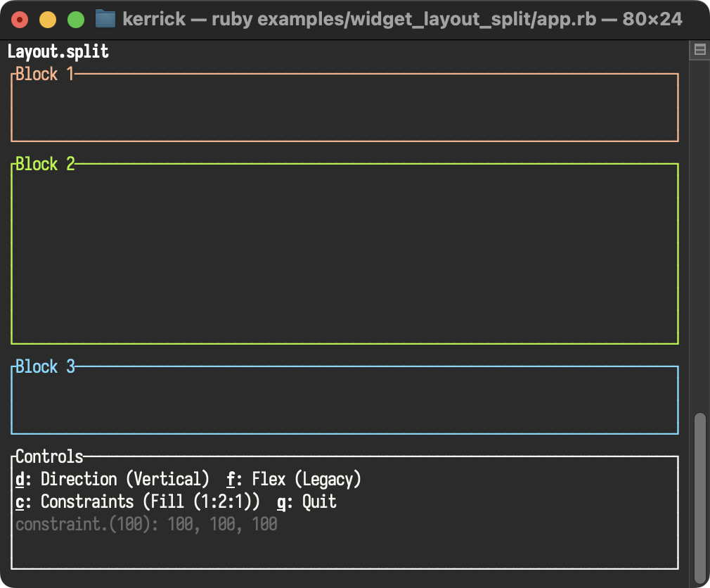710x588 pixels.
Task: Click 'q: Quit' text
Action: [306, 502]
